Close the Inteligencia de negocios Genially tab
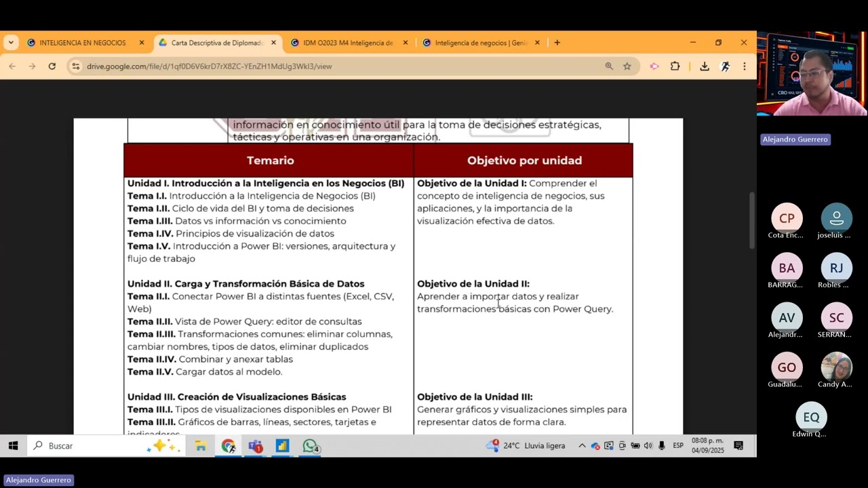 537,43
